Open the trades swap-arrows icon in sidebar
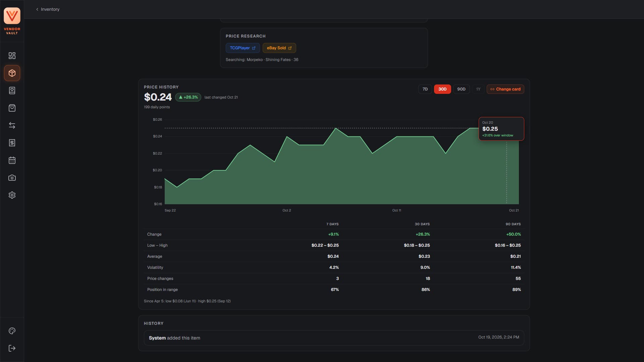Screen dimensions: 644x362 (12, 125)
